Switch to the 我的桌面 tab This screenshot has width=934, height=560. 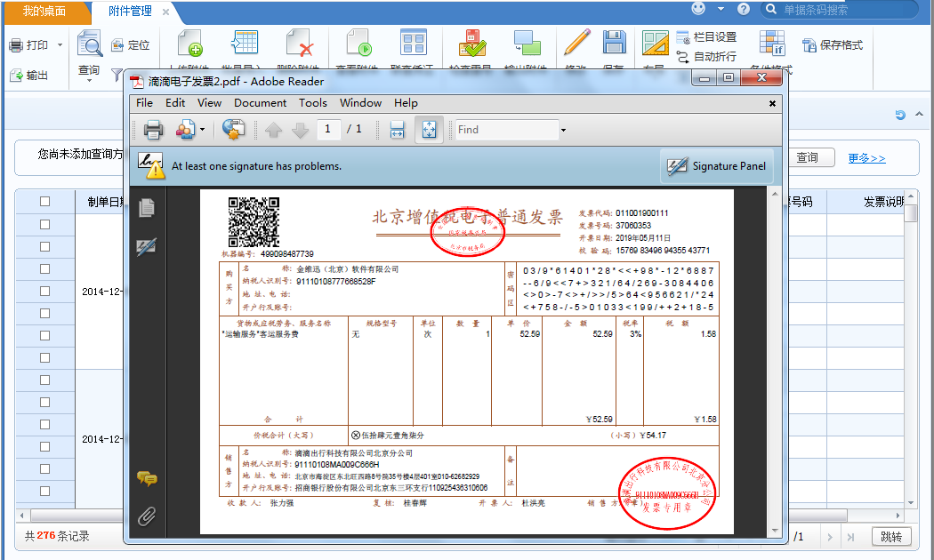(44, 12)
